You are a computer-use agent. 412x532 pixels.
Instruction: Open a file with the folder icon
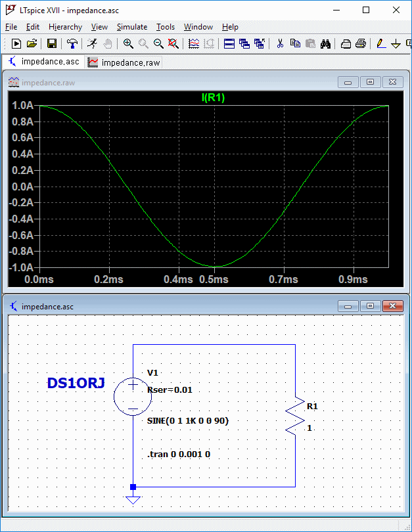pyautogui.click(x=32, y=43)
